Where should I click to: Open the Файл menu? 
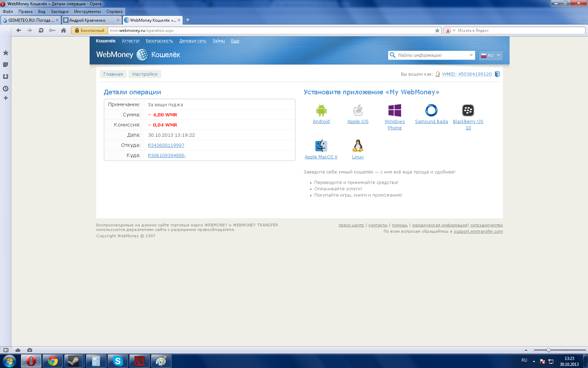coord(8,12)
